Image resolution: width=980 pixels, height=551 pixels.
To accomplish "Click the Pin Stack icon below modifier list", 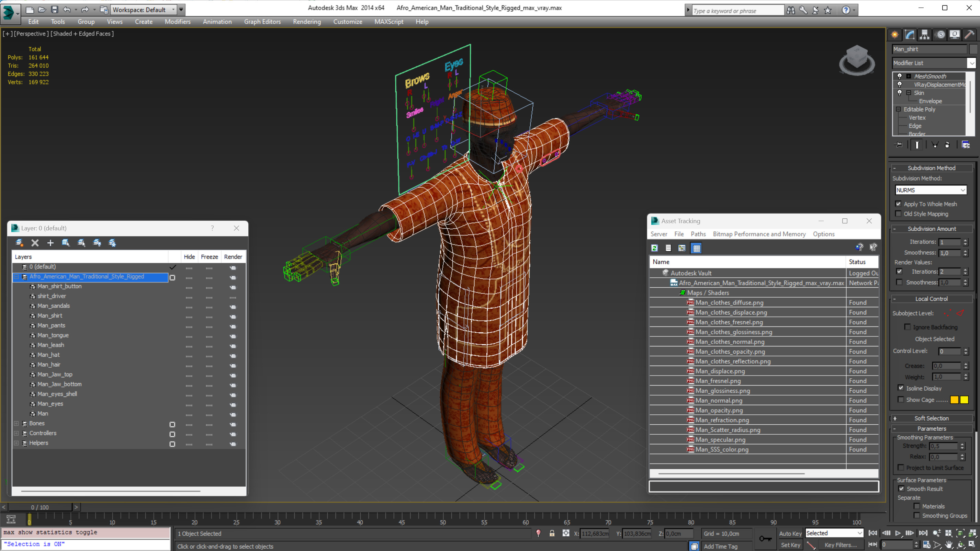I will [899, 145].
